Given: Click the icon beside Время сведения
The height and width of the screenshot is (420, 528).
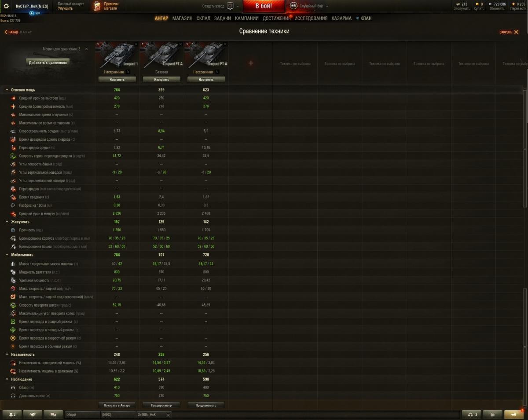Looking at the screenshot, I should point(13,197).
